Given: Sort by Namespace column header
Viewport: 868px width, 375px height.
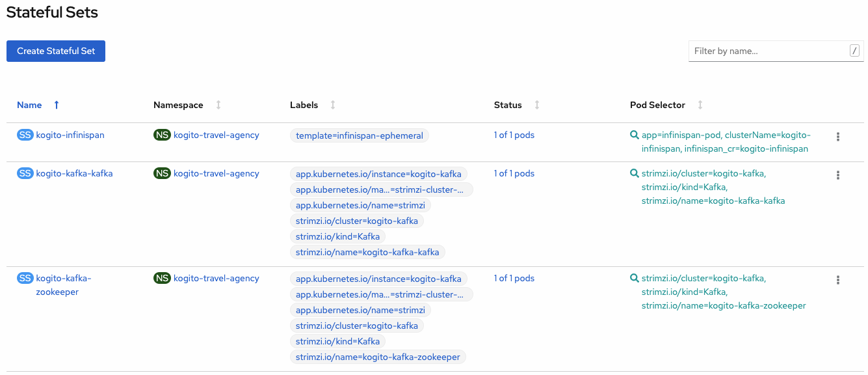Looking at the screenshot, I should 178,105.
